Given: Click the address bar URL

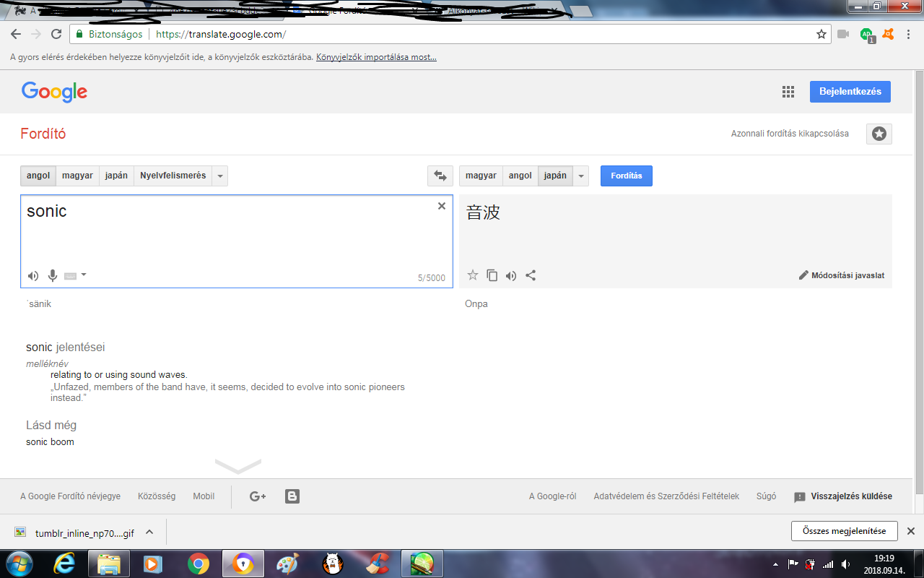Looking at the screenshot, I should pos(222,34).
